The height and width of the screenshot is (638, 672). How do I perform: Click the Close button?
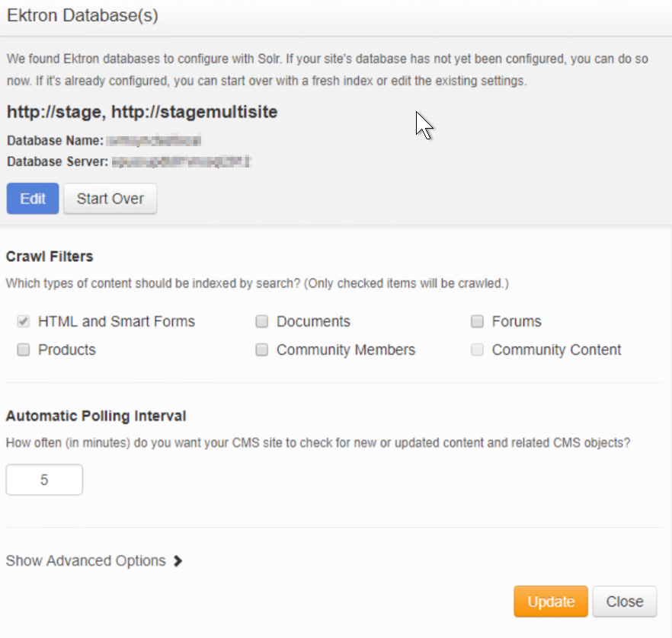[x=625, y=601]
